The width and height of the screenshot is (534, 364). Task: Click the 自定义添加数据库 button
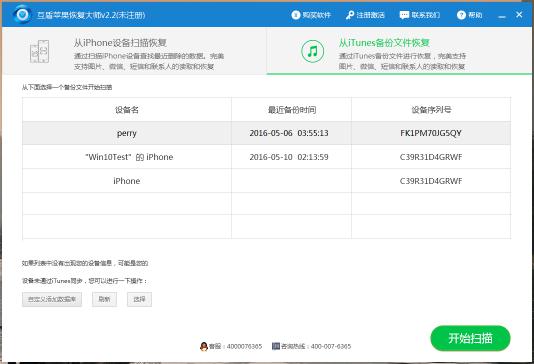point(52,299)
